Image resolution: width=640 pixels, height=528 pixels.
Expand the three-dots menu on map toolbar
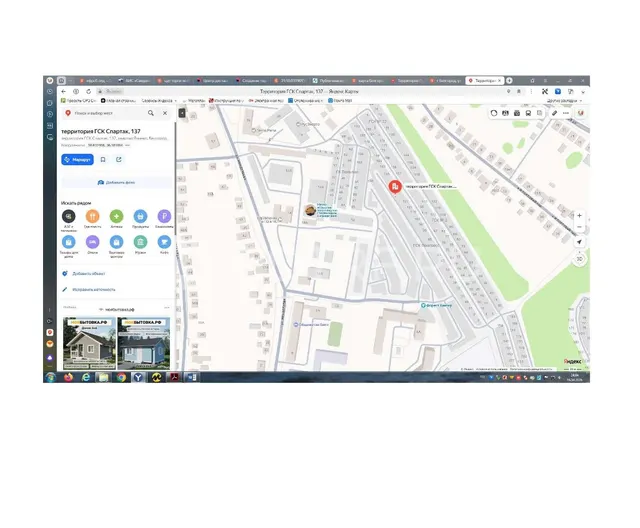pyautogui.click(x=566, y=113)
